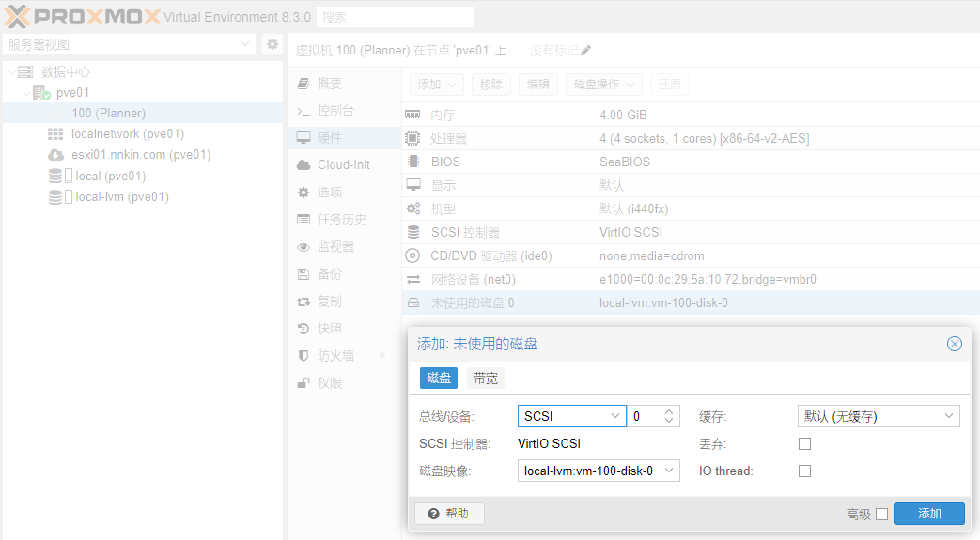Open the Cloud-Init section
The height and width of the screenshot is (540, 980).
coord(343,165)
